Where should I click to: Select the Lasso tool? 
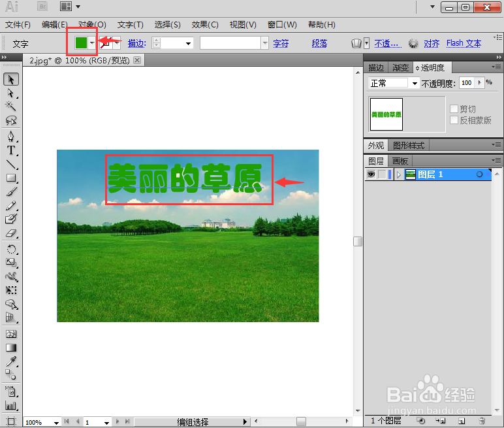click(x=11, y=120)
